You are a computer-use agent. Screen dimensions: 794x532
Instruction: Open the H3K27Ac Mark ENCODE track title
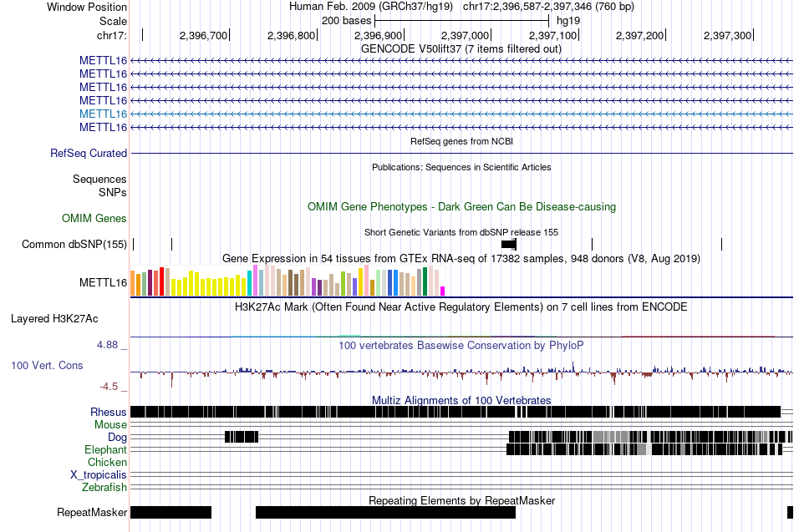coord(461,307)
